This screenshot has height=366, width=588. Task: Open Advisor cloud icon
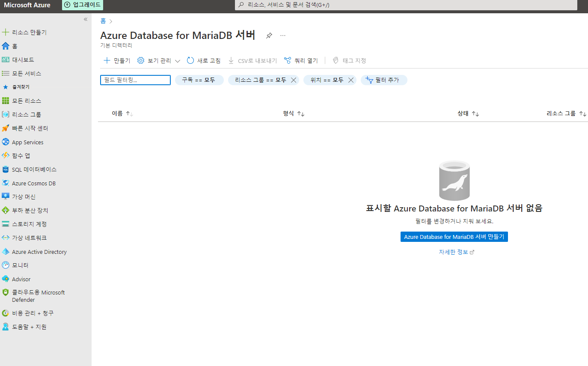pos(6,279)
